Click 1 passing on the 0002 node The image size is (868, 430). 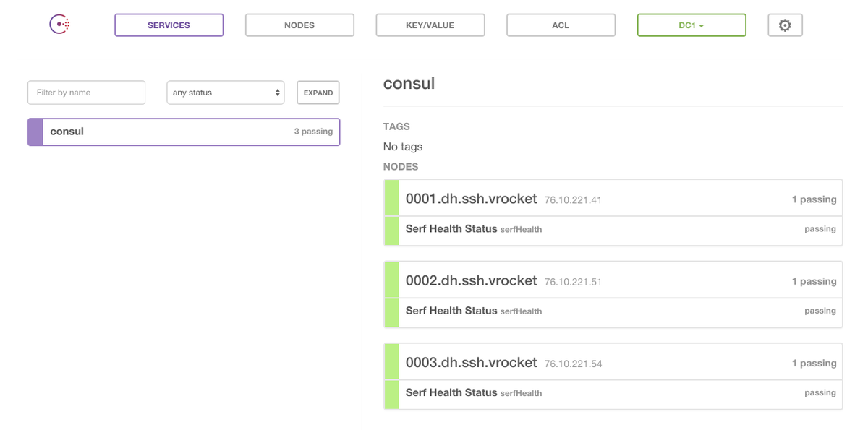[814, 281]
